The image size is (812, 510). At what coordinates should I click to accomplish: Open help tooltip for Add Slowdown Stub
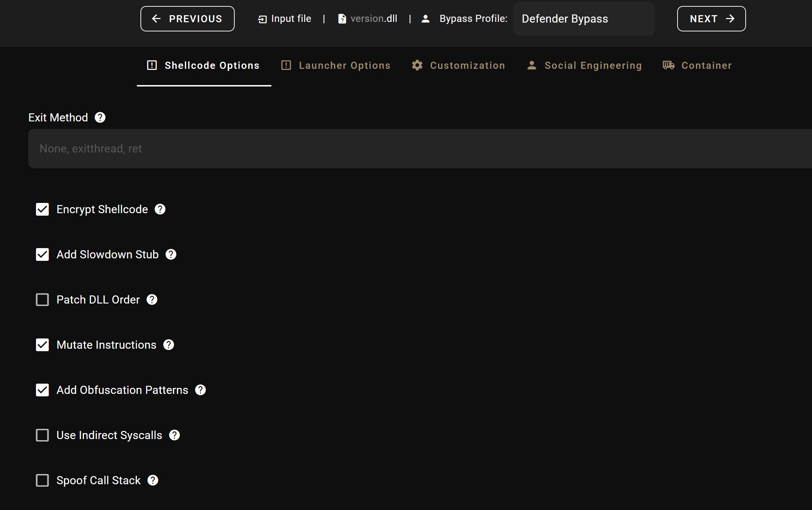171,254
